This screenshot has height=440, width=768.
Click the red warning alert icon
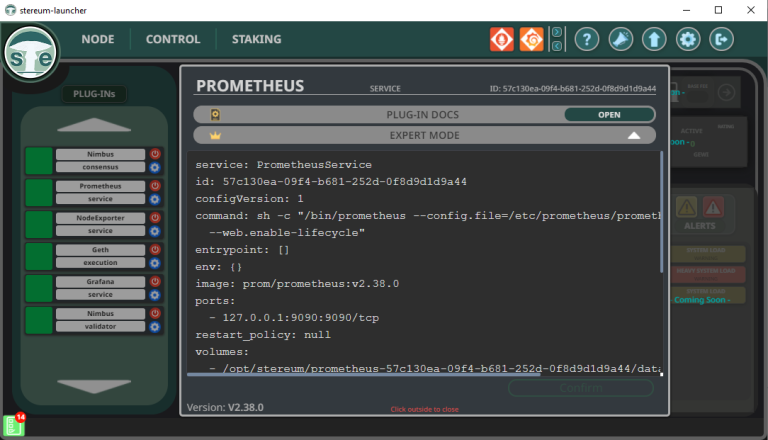pos(713,208)
